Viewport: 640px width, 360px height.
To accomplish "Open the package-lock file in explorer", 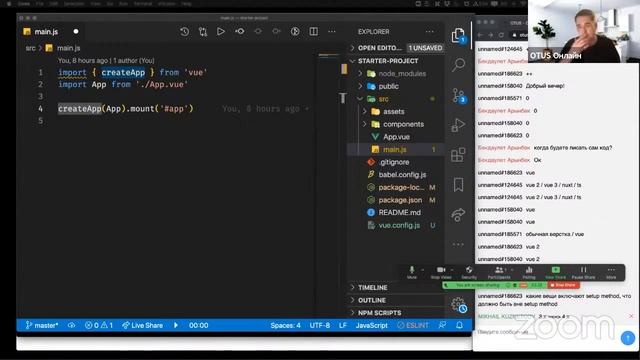I will [x=396, y=187].
